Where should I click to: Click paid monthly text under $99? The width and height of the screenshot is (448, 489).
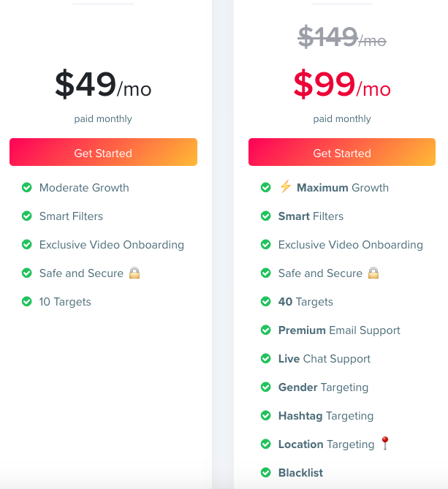click(x=342, y=119)
